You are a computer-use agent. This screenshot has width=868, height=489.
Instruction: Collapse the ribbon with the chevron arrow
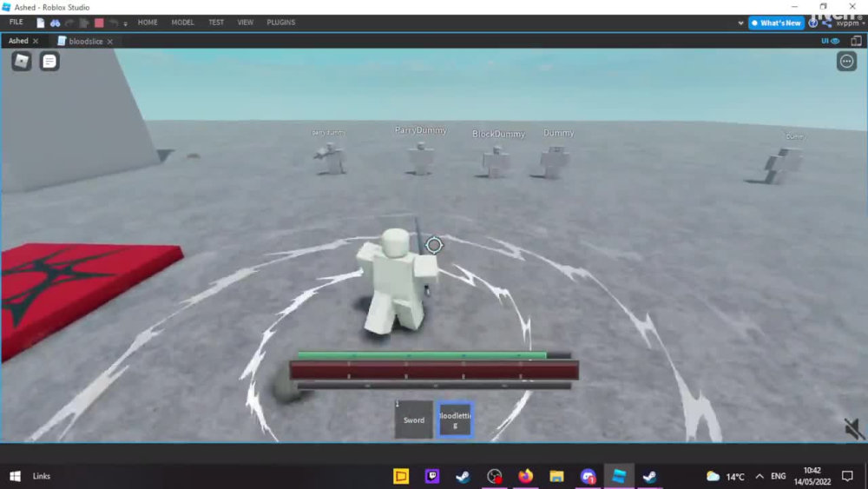click(740, 23)
